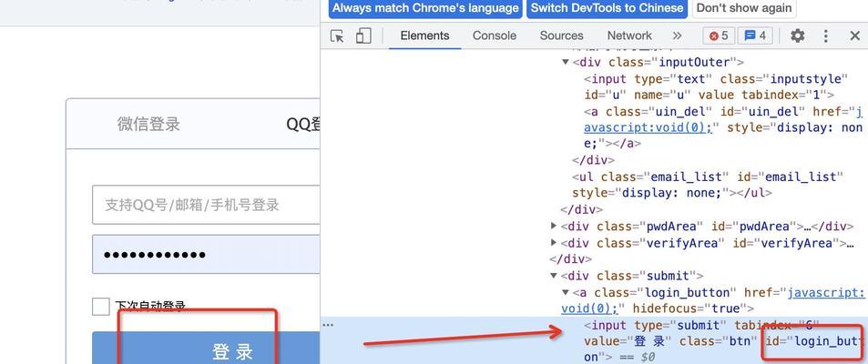Viewport: 868px width, 364px height.
Task: Open the ellipsis actions for selected node
Action: tap(328, 325)
